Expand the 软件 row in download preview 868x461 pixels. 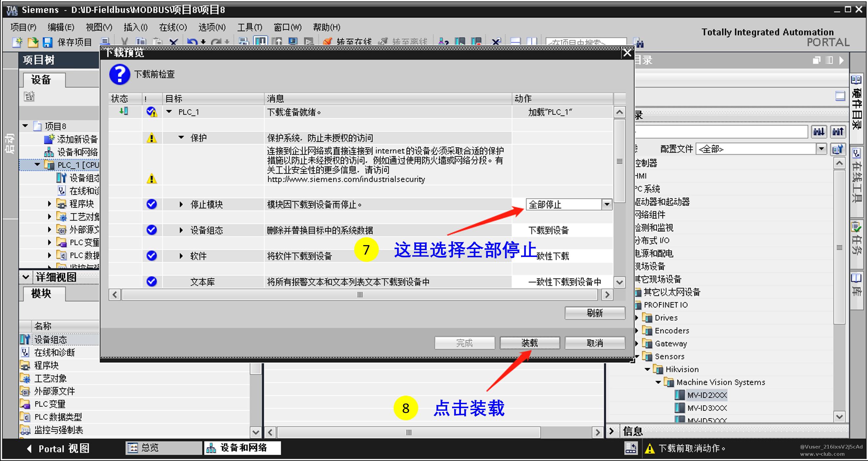coord(181,256)
